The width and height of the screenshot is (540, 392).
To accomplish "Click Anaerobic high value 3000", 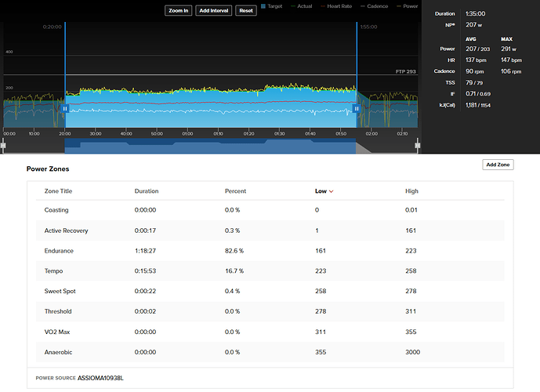I will (x=412, y=352).
